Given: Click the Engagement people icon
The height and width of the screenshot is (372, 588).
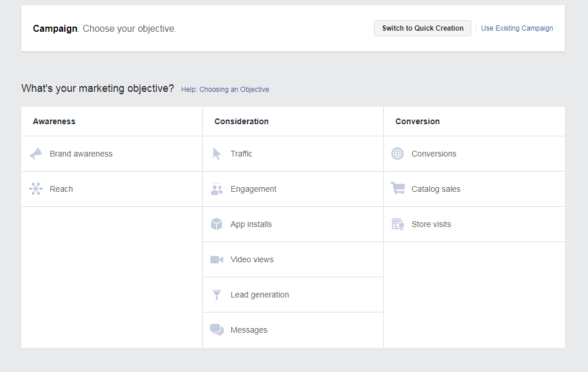Looking at the screenshot, I should 217,189.
